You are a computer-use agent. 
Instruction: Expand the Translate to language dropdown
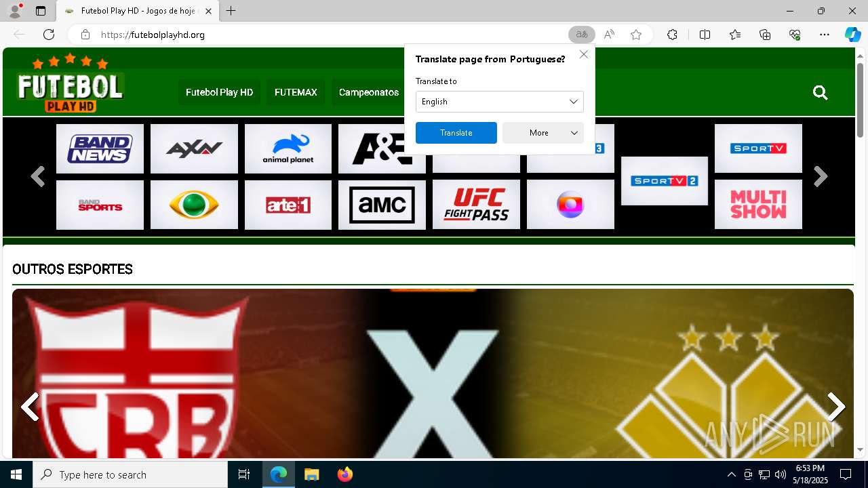(x=500, y=102)
